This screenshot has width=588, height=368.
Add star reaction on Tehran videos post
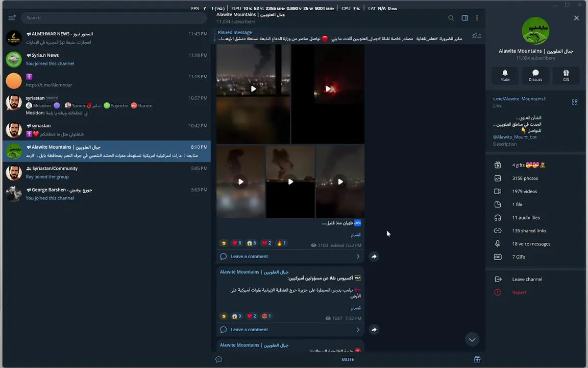click(224, 243)
